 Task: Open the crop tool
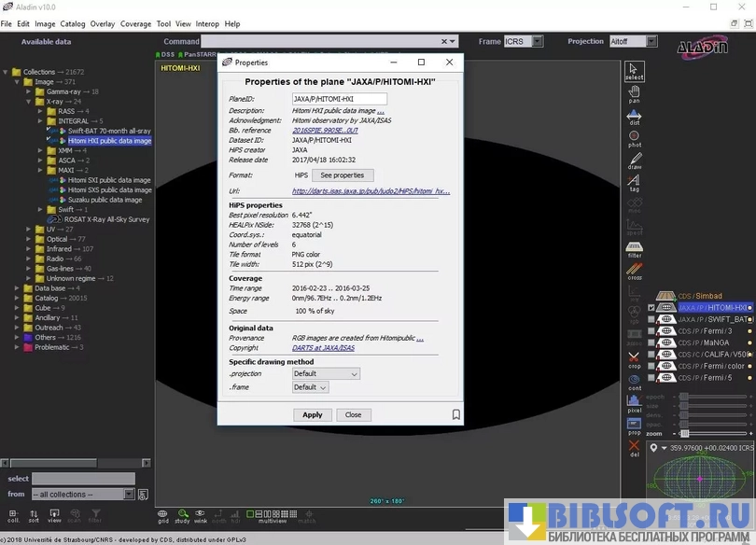coord(634,359)
